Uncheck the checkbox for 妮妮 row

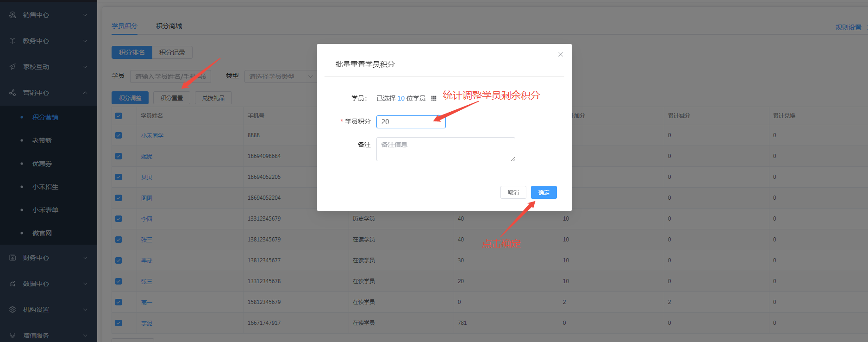(119, 156)
